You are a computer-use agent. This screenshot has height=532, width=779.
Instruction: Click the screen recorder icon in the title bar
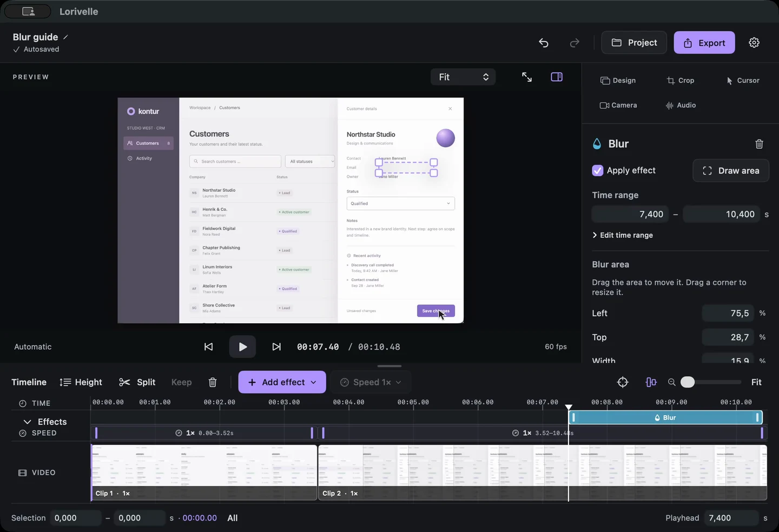(28, 11)
